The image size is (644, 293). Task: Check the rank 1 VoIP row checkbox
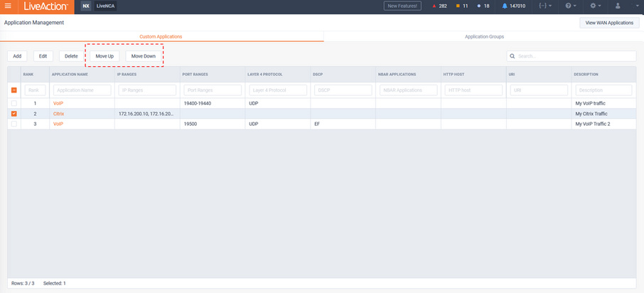14,103
